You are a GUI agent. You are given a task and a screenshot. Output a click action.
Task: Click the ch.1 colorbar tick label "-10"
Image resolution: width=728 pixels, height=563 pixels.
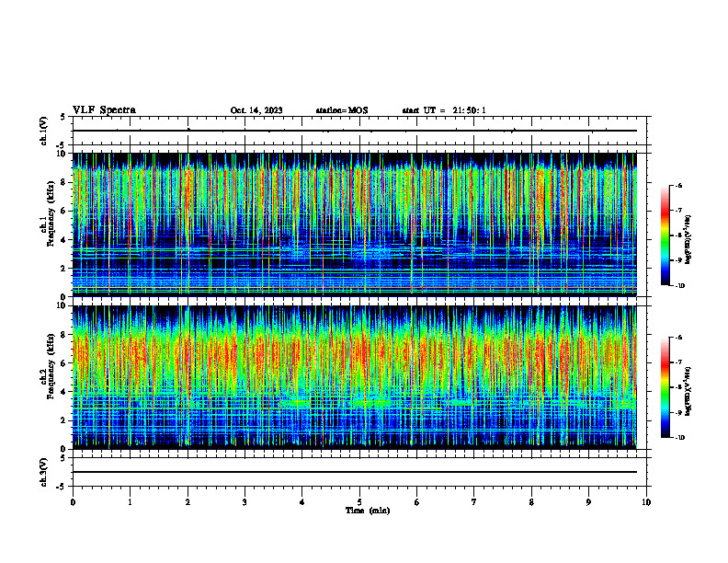coord(679,286)
